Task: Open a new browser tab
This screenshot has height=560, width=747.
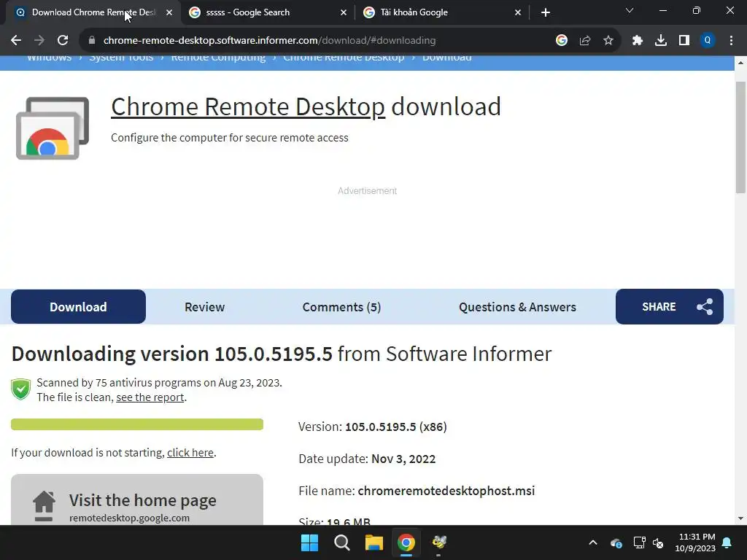Action: point(546,12)
